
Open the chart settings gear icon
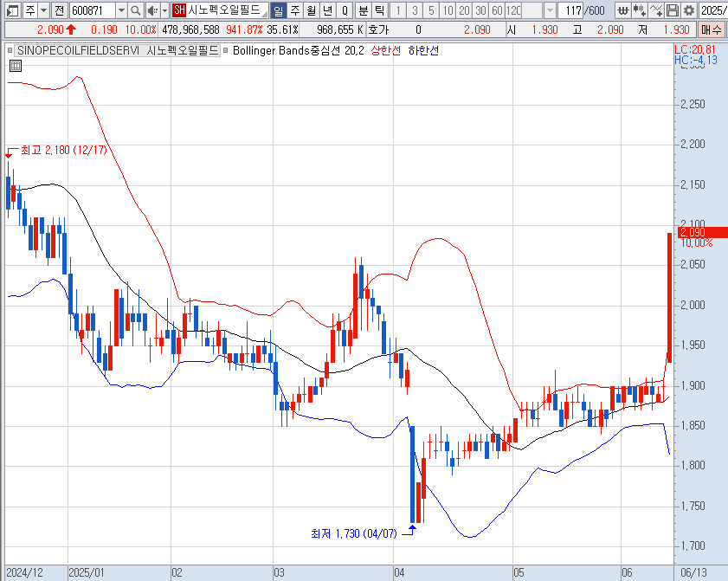coord(688,10)
